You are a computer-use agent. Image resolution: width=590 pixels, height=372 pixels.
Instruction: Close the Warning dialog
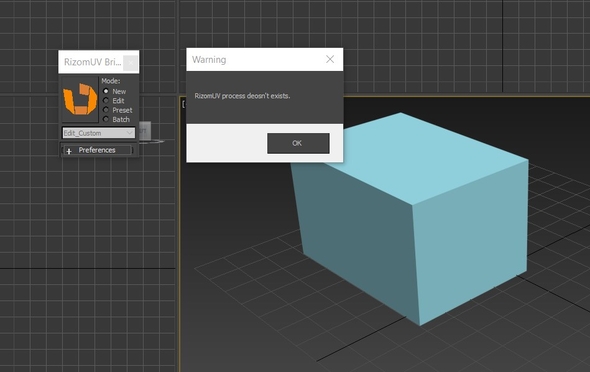(330, 59)
